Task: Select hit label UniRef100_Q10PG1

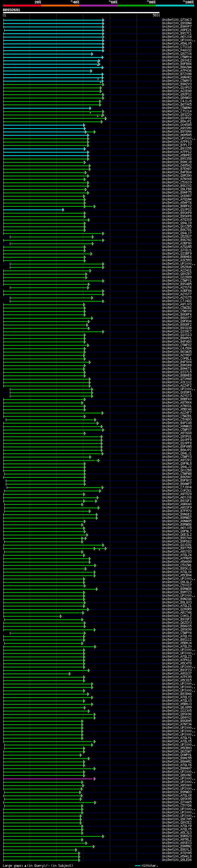Action: tap(177, 118)
